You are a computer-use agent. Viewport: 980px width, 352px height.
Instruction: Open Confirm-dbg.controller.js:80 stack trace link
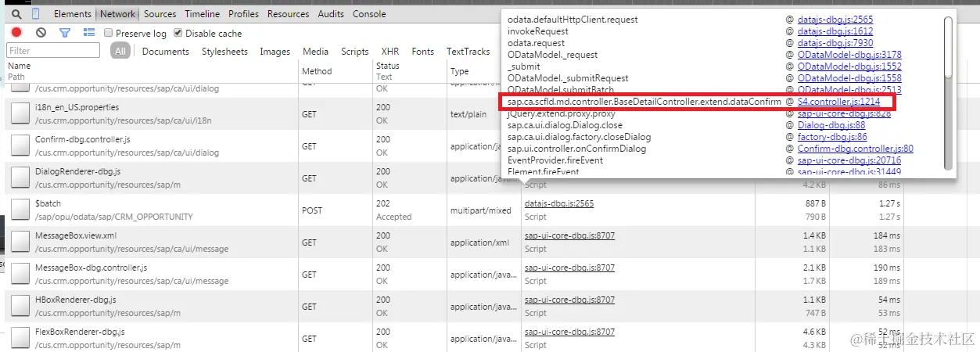(856, 149)
